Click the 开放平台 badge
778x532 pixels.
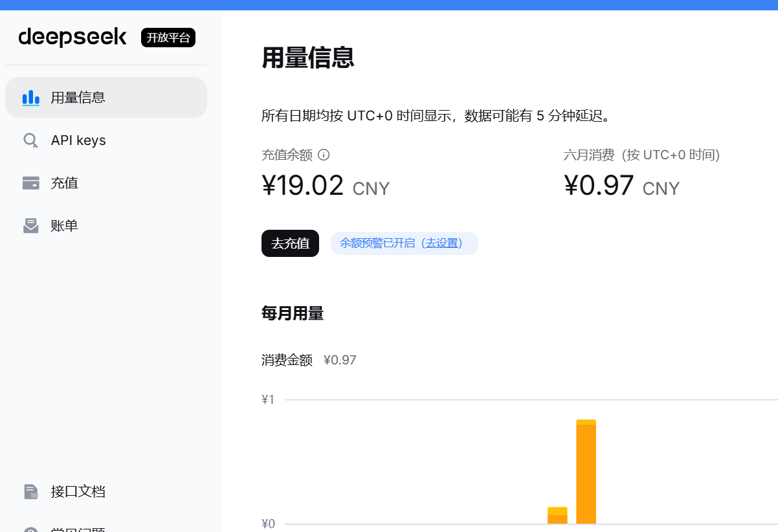click(x=168, y=38)
